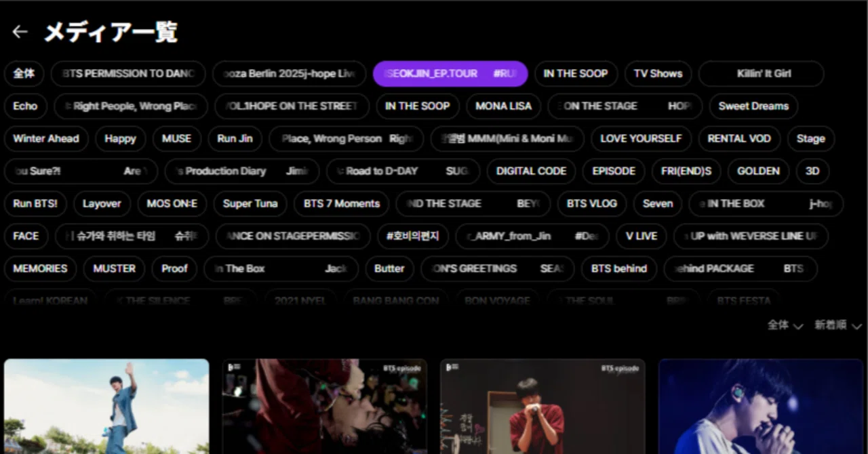Open the EPISODE category
Image resolution: width=868 pixels, height=454 pixels.
(614, 171)
